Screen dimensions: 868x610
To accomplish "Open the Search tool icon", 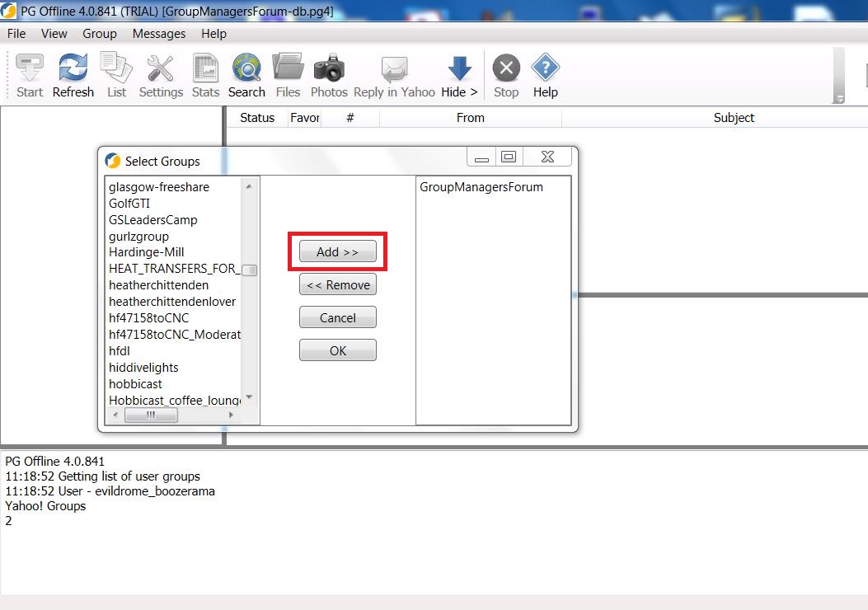I will [x=246, y=74].
